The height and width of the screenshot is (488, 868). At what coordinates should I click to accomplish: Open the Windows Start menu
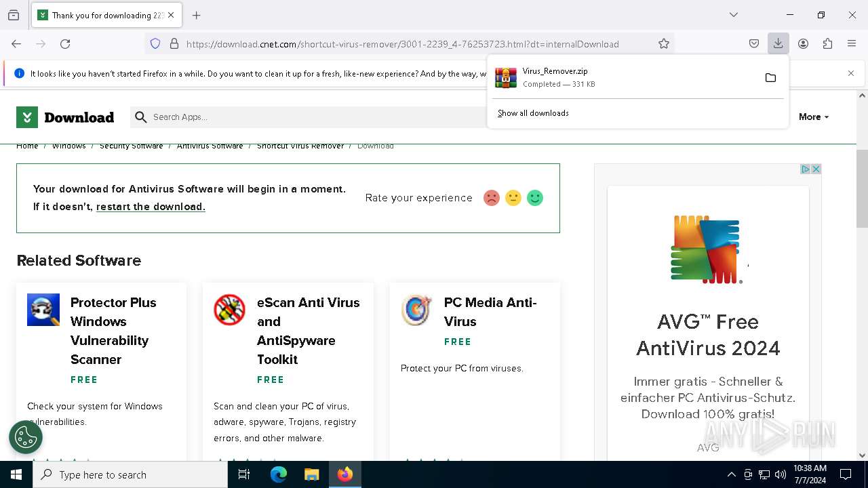pyautogui.click(x=16, y=474)
